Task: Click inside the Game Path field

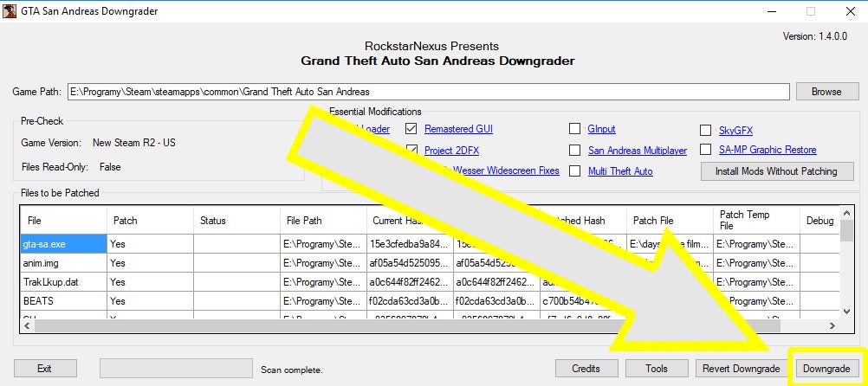Action: (429, 92)
